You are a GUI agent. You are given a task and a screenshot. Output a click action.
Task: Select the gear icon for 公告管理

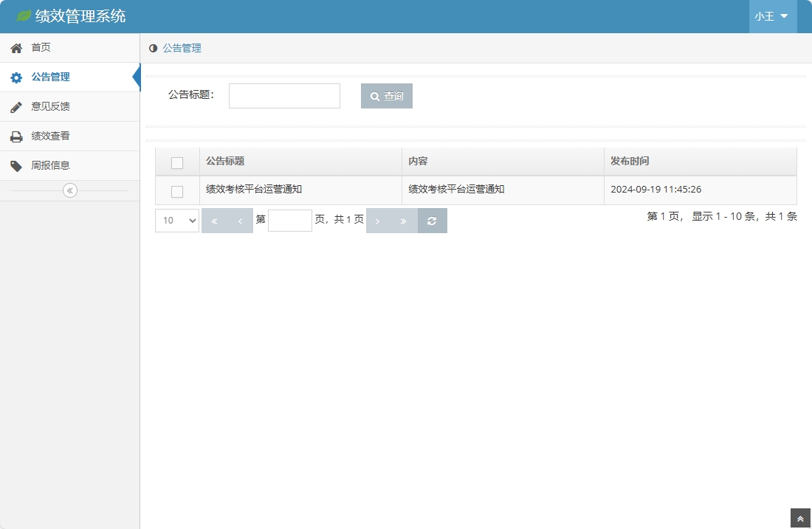click(x=15, y=77)
